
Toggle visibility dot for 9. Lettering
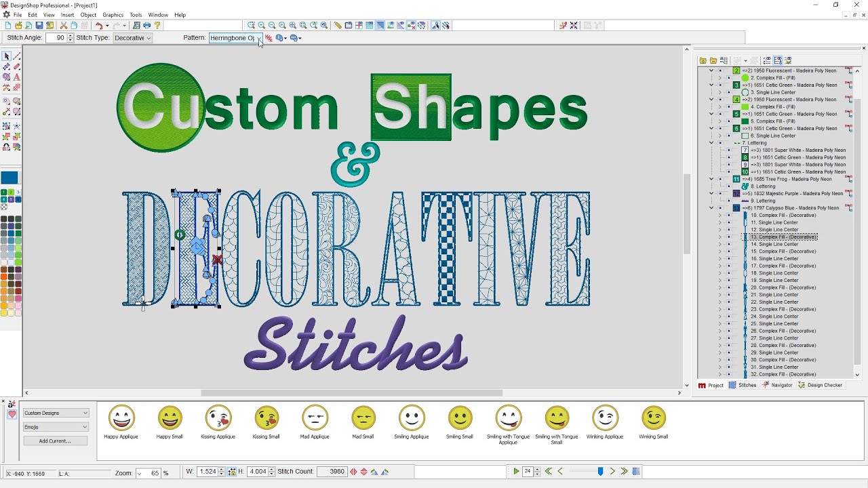(729, 201)
